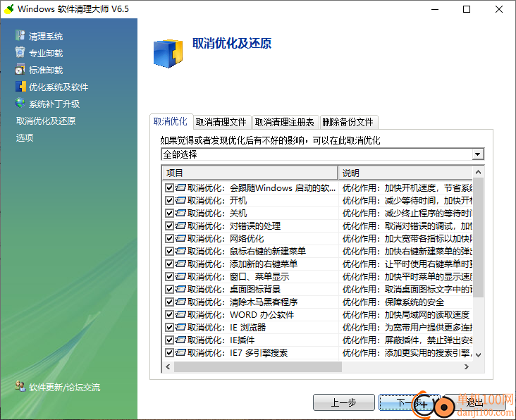Click the large 取消优化及还原 header cube icon
The height and width of the screenshot is (420, 516).
[168, 54]
